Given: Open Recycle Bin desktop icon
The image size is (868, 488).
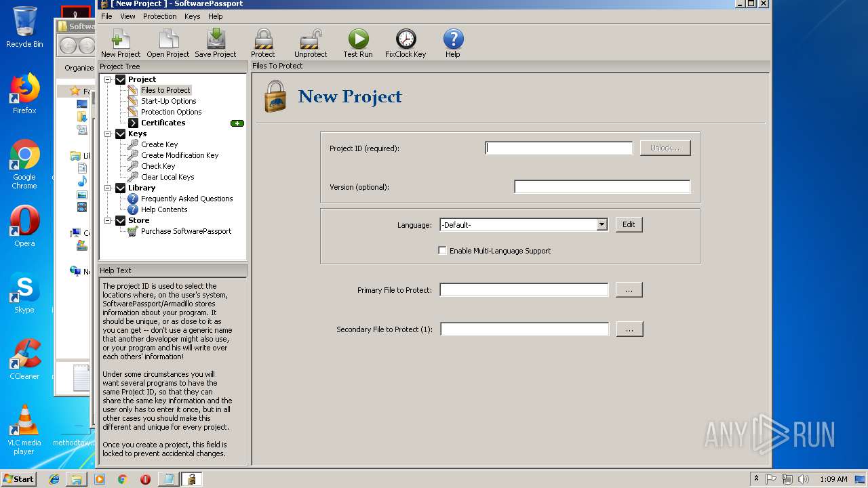Looking at the screenshot, I should (x=24, y=27).
